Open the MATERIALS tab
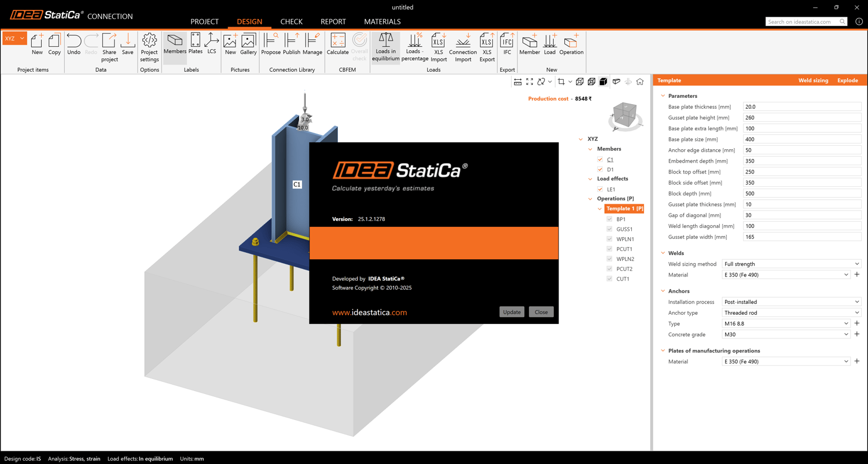The height and width of the screenshot is (464, 868). tap(382, 21)
